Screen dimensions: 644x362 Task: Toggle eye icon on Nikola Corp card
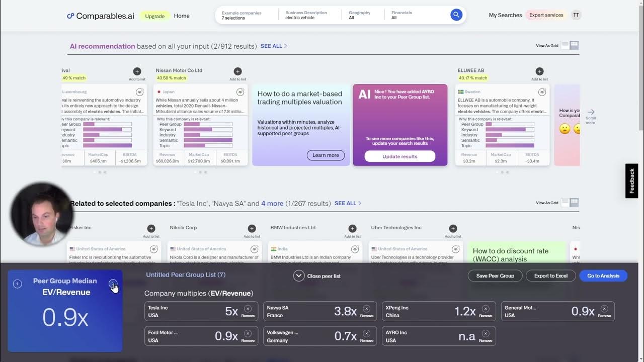click(254, 249)
